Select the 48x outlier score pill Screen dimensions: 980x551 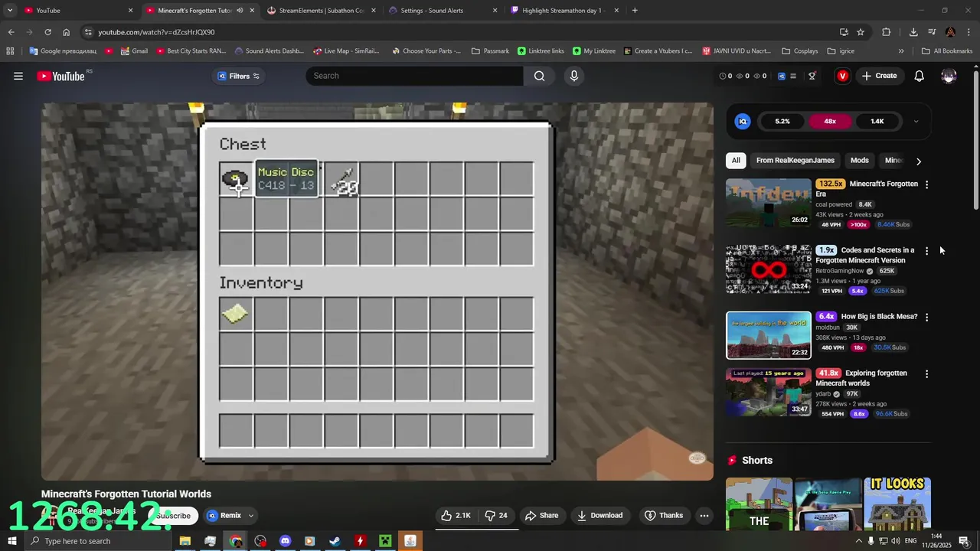tap(830, 121)
